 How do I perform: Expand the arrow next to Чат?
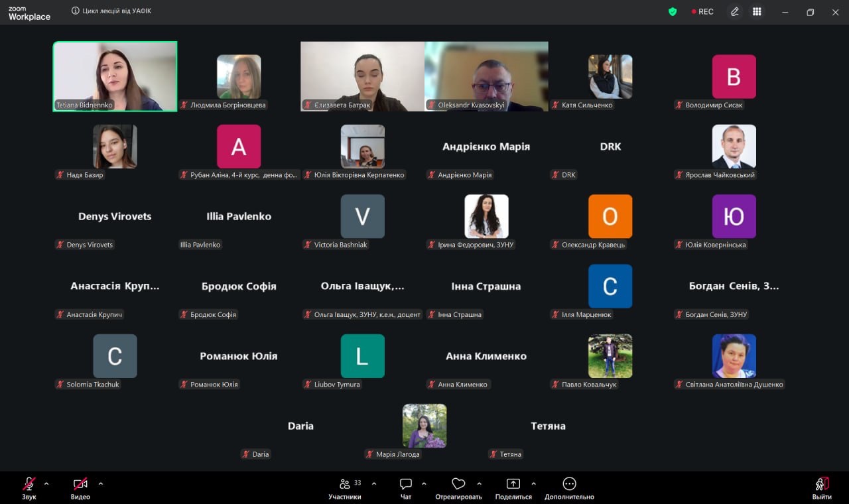[424, 483]
